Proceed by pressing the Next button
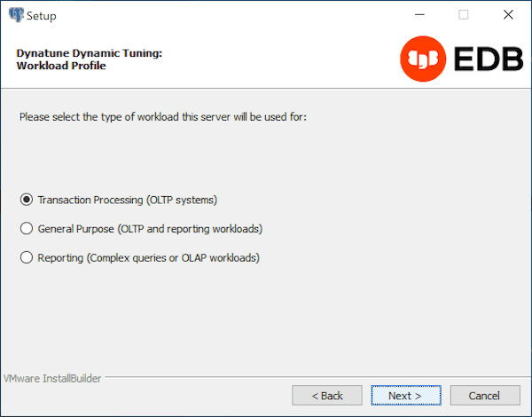Viewport: 532px width, 417px height. click(x=406, y=395)
